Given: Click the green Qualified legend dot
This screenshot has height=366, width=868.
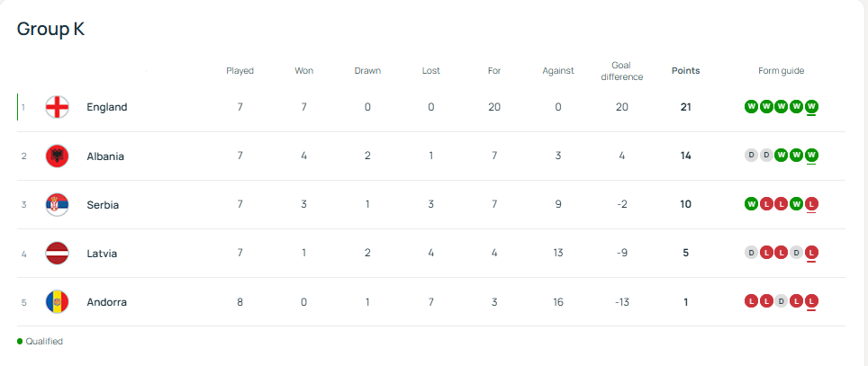Looking at the screenshot, I should click(x=20, y=342).
